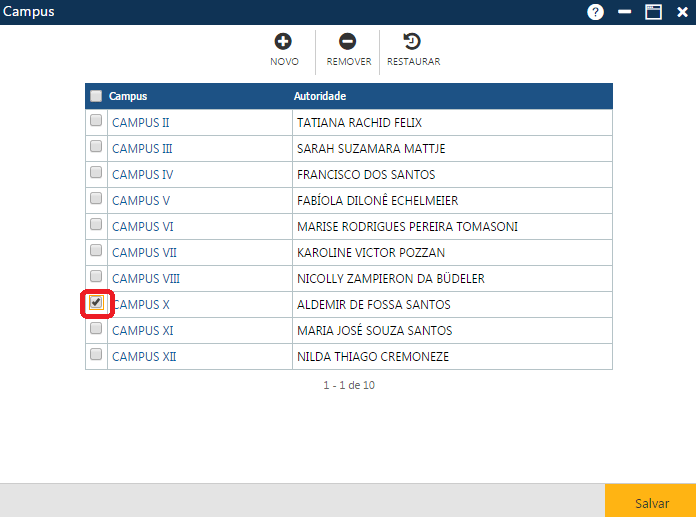Open the help question mark icon

coord(596,12)
